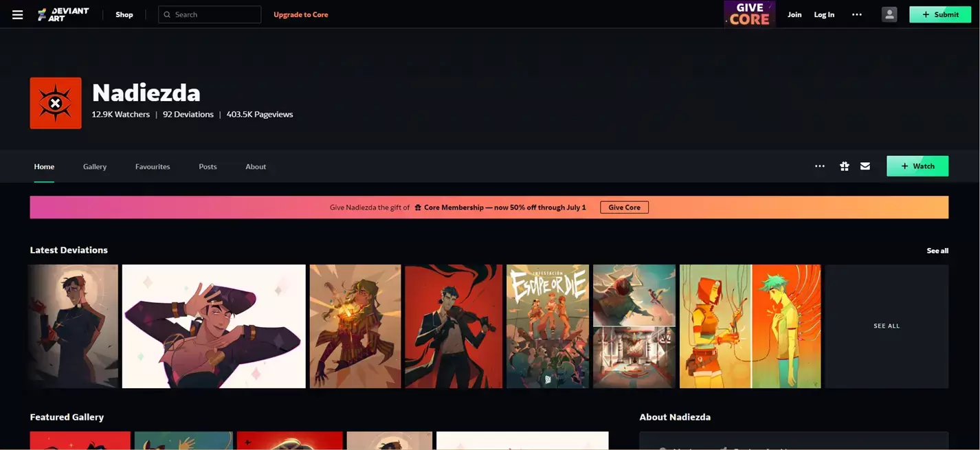Open the black-suited man on red artwork

coord(454,326)
